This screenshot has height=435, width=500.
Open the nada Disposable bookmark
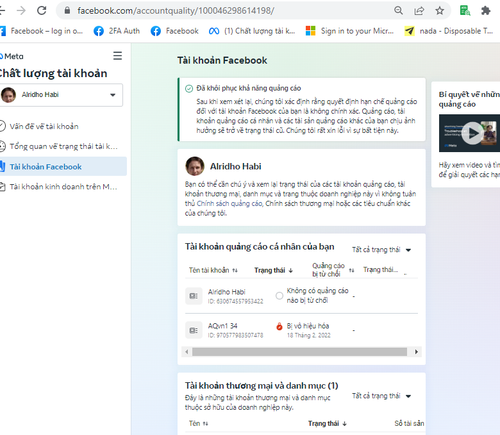449,31
